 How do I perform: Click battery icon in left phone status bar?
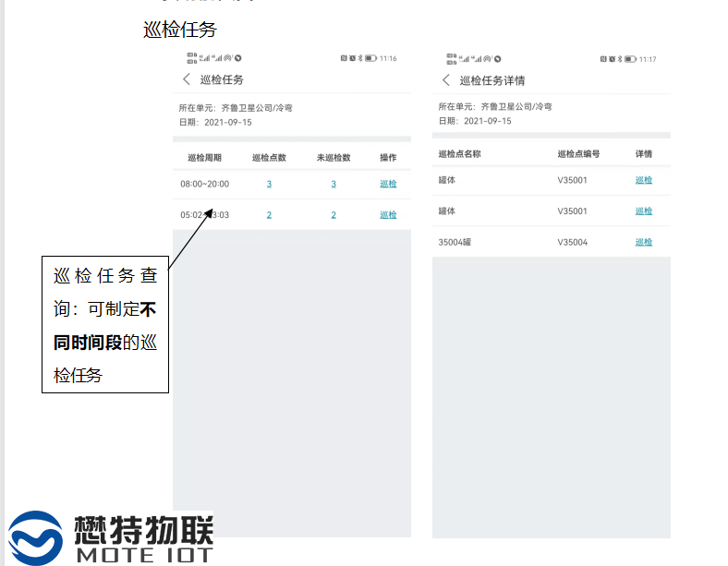coord(370,58)
